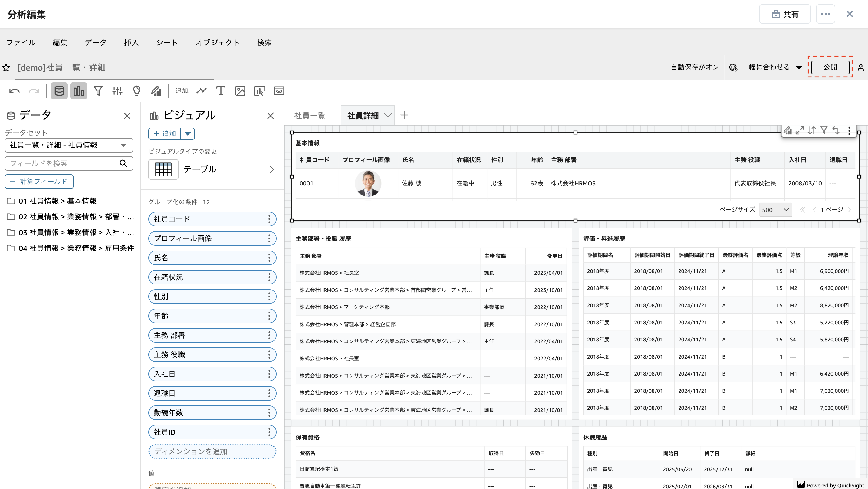Click the 計算フィールド button
The width and height of the screenshot is (868, 489).
[x=39, y=182]
